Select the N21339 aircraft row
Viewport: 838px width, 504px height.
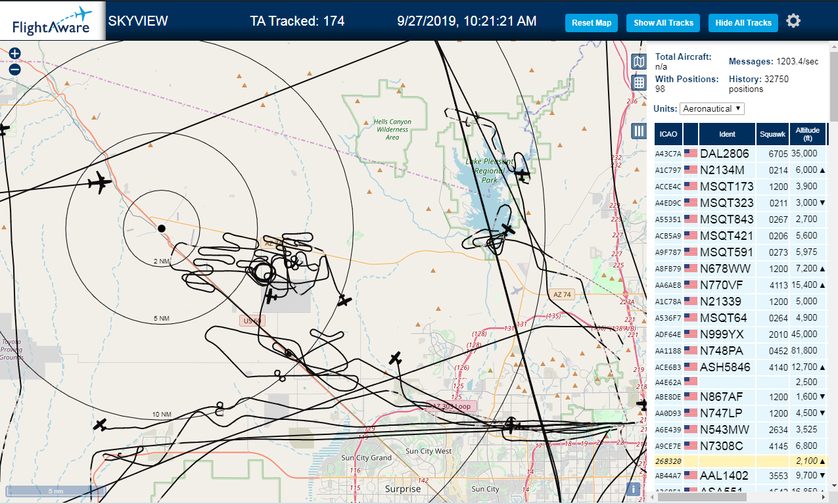tap(741, 301)
